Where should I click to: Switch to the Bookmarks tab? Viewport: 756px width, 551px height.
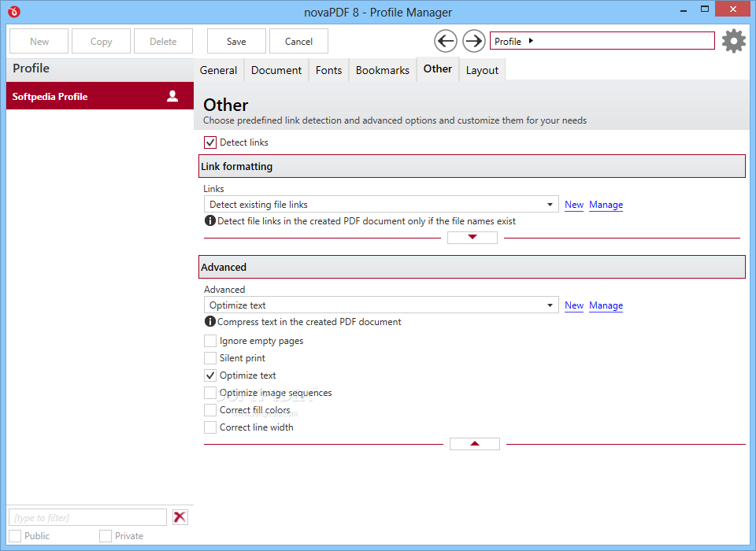383,70
